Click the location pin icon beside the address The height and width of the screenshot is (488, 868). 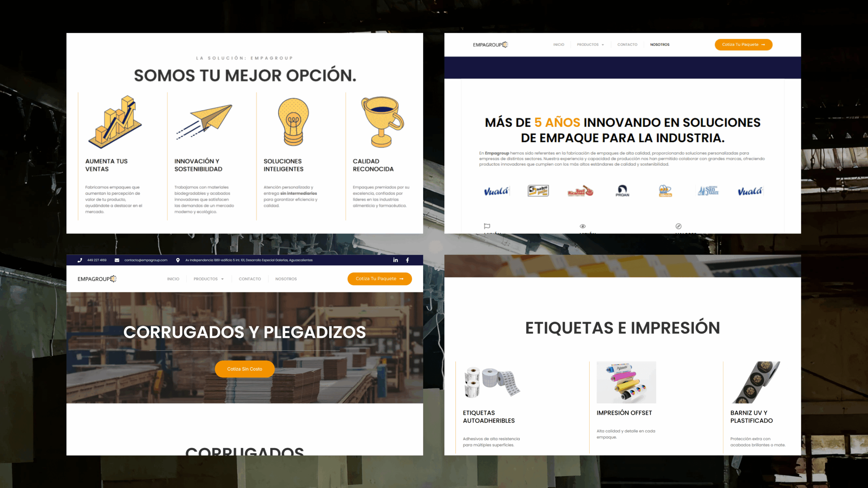pyautogui.click(x=178, y=260)
